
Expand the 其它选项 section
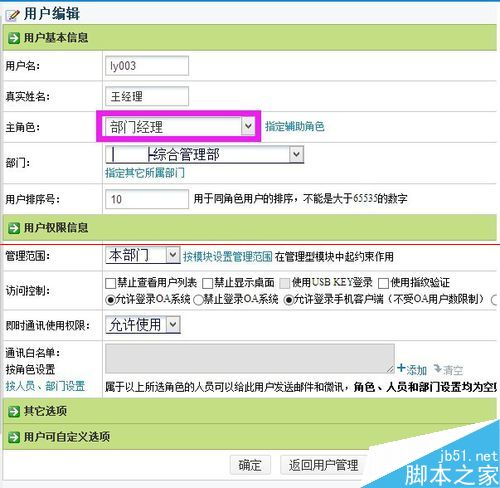point(250,411)
